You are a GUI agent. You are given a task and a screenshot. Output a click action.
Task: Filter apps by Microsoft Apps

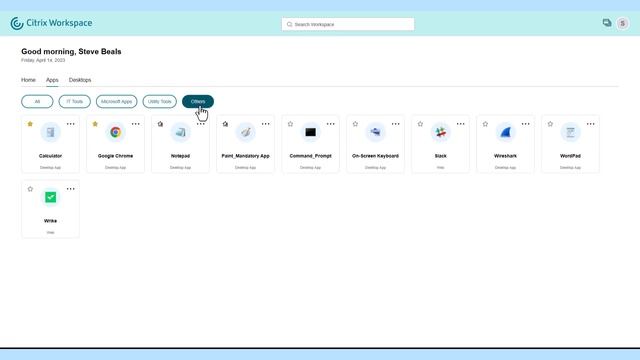coord(117,101)
